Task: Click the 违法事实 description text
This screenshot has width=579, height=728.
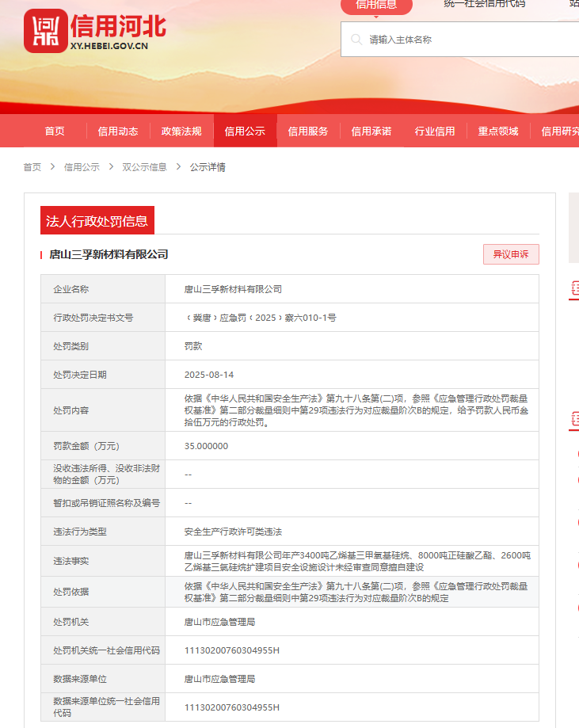Action: 357,562
